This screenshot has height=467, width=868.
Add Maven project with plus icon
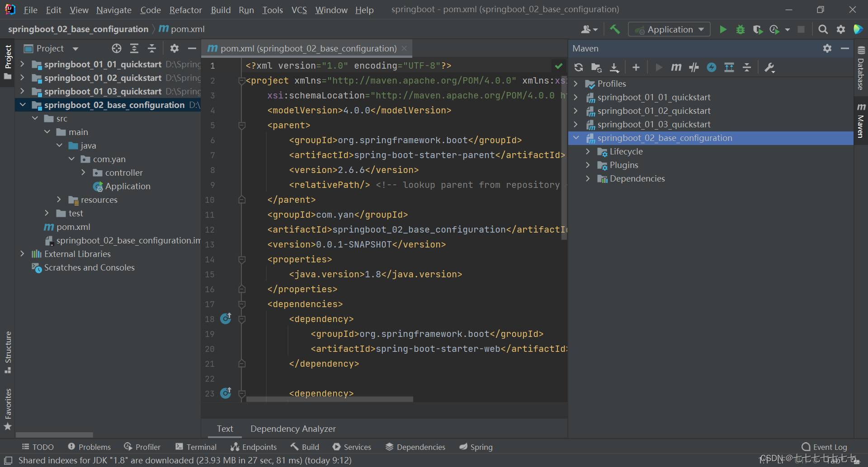[x=636, y=67]
